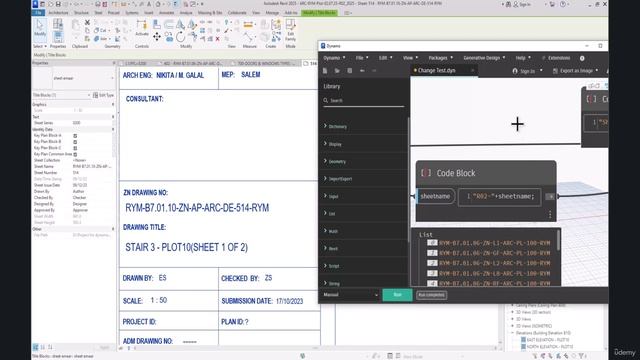Screen dimensions: 640x360
Task: Click the Dynamo Undo arrow
Action: pyautogui.click(x=362, y=71)
